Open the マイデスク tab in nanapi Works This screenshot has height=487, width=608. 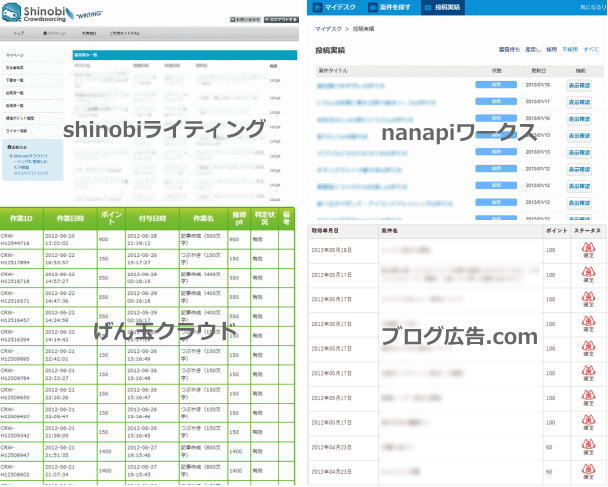coord(334,7)
